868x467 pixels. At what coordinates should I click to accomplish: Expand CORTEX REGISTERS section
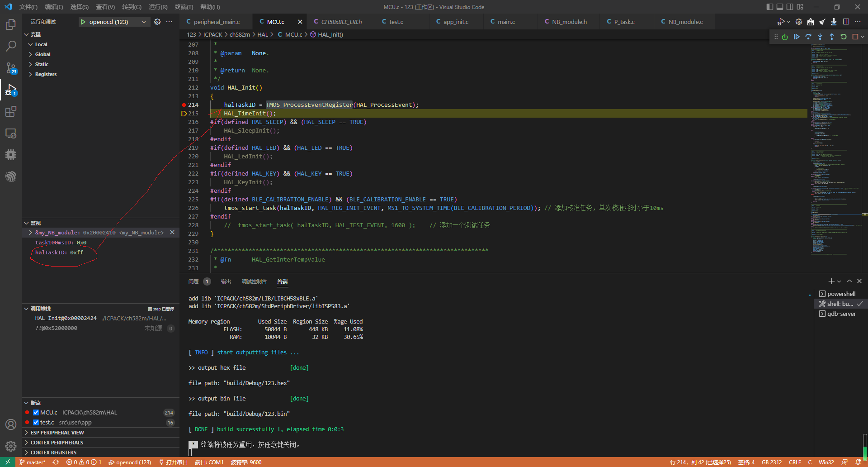[100, 453]
